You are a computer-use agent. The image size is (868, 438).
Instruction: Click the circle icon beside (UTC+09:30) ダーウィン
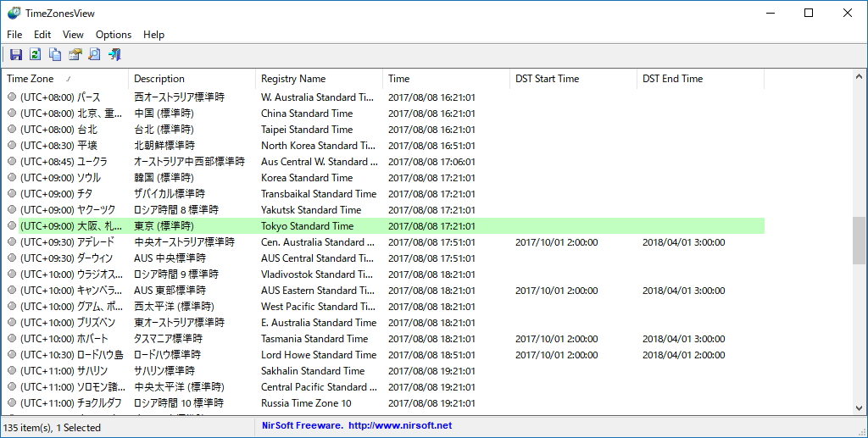[x=12, y=258]
